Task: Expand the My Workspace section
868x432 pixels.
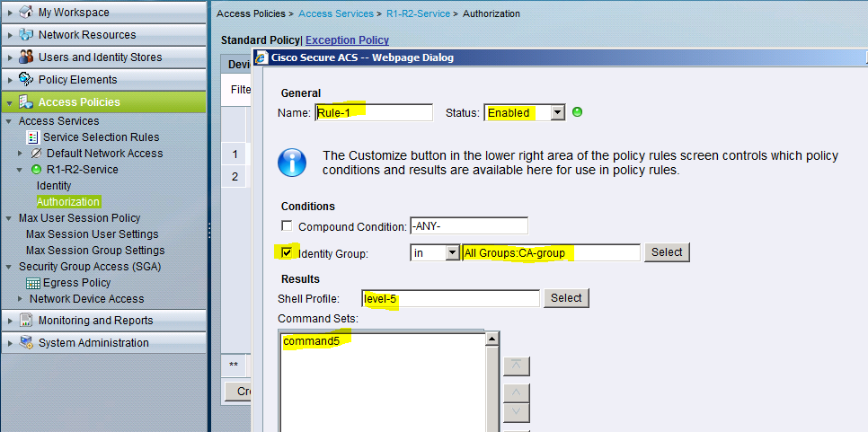Action: [x=10, y=13]
